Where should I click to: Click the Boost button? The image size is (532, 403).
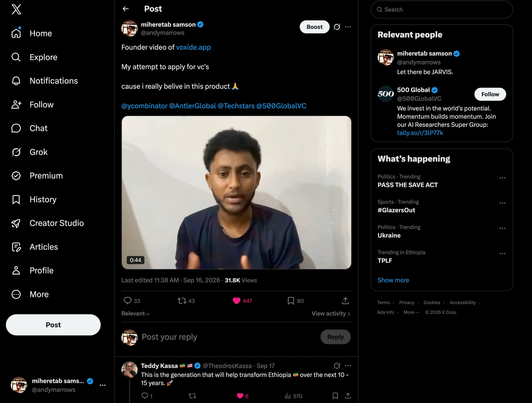[x=314, y=27]
